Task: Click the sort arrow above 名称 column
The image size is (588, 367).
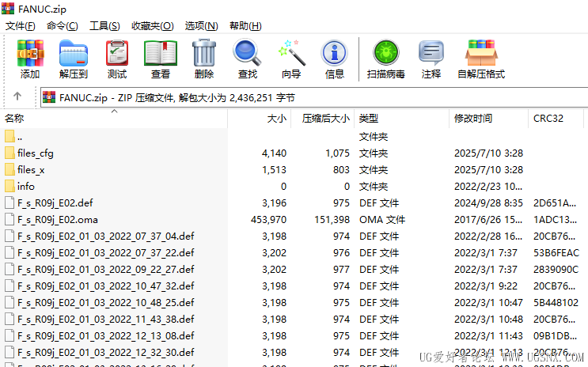Action: pyautogui.click(x=115, y=111)
